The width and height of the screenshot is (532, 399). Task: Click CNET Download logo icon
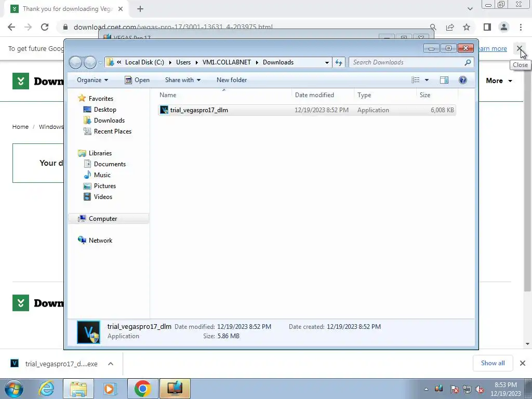click(21, 81)
